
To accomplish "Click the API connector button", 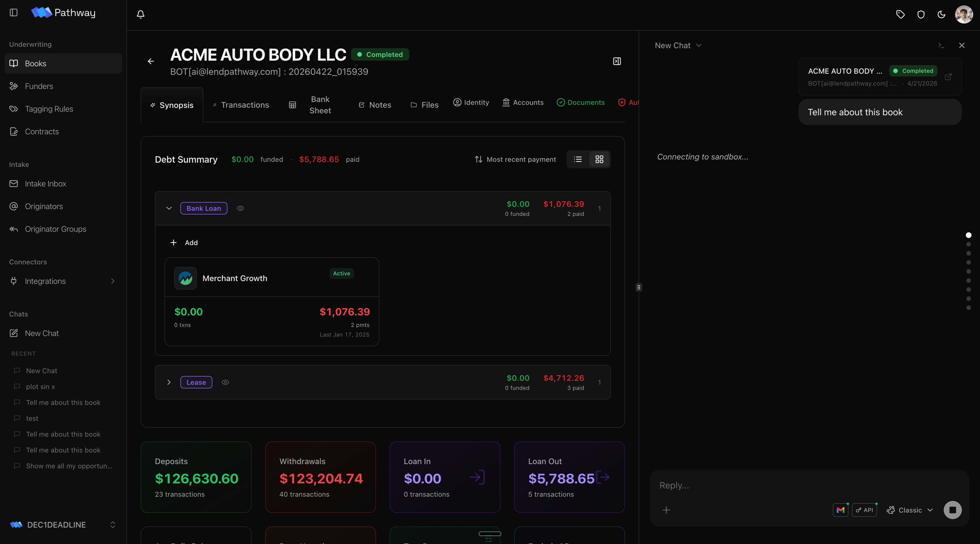I will [864, 510].
